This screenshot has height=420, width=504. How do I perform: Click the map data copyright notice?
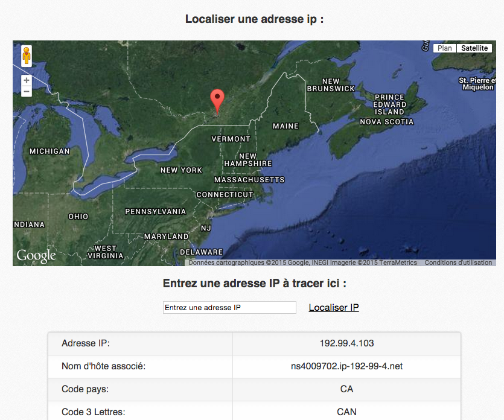pos(302,262)
